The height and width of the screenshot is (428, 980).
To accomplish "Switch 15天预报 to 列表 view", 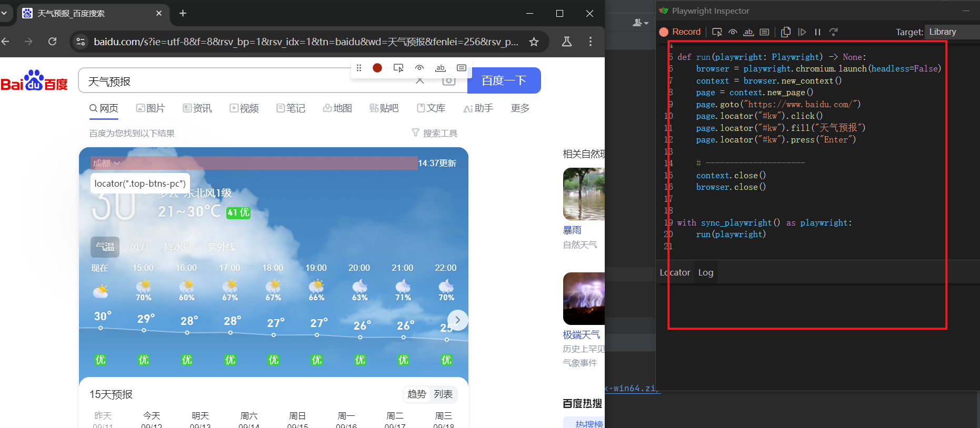I will click(443, 394).
